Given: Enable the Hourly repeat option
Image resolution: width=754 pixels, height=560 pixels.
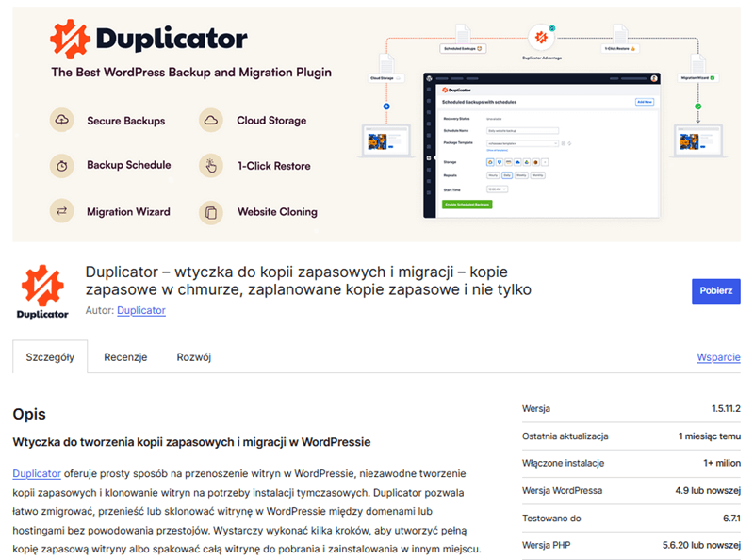Looking at the screenshot, I should coord(491,175).
